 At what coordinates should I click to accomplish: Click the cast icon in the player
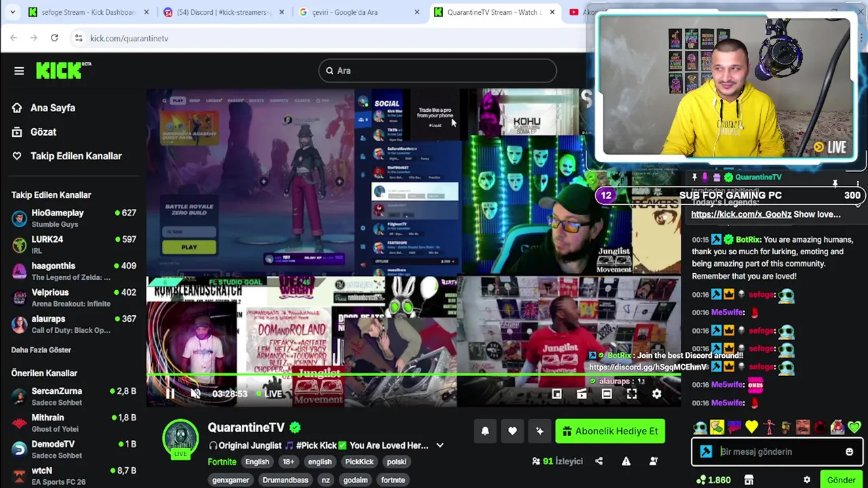[x=582, y=394]
